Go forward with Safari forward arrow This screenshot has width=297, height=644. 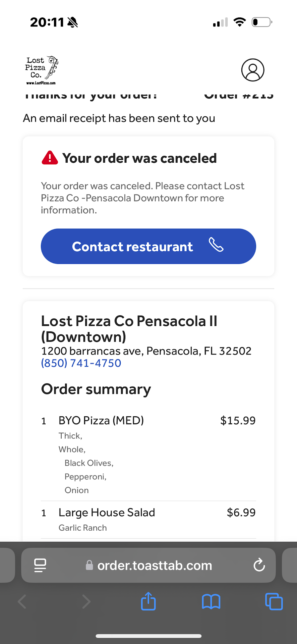pyautogui.click(x=86, y=601)
